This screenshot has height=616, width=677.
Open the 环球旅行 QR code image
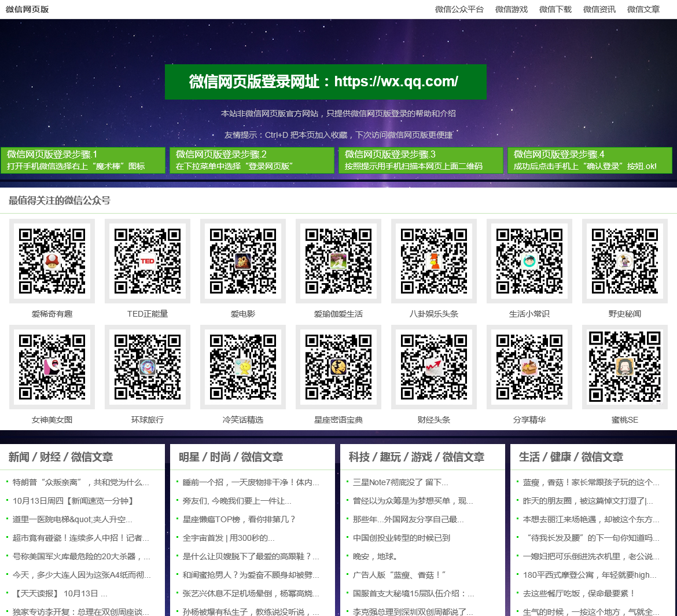(x=147, y=366)
